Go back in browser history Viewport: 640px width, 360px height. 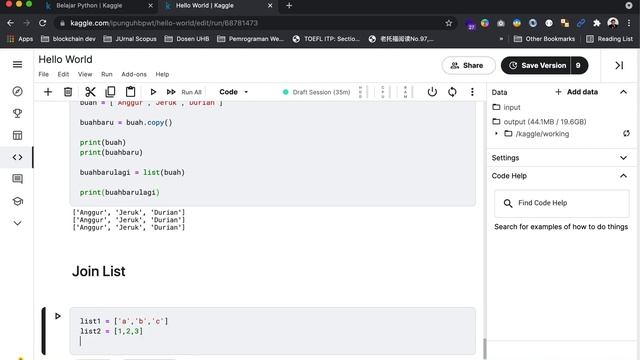pos(11,23)
